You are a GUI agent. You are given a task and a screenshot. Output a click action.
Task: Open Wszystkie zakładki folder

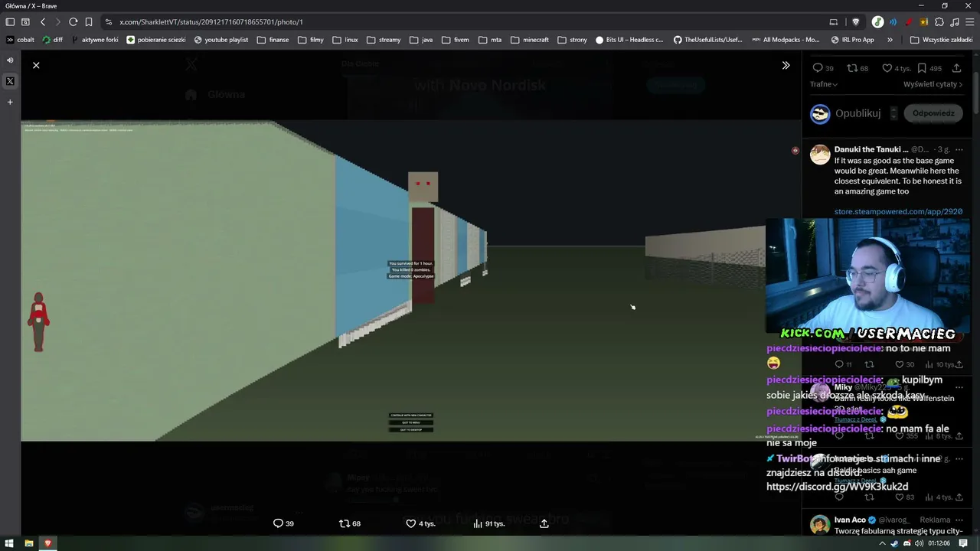[x=942, y=40]
